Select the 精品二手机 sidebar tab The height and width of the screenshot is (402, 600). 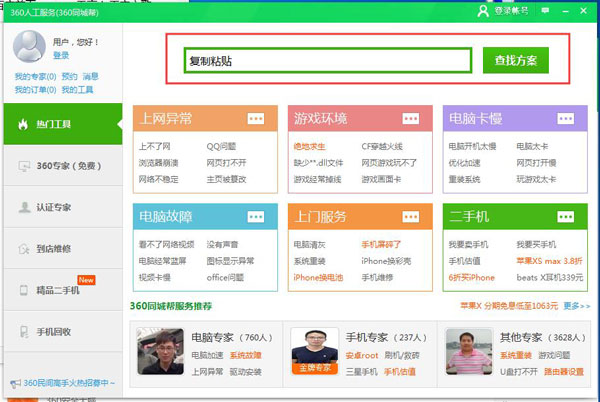click(63, 290)
